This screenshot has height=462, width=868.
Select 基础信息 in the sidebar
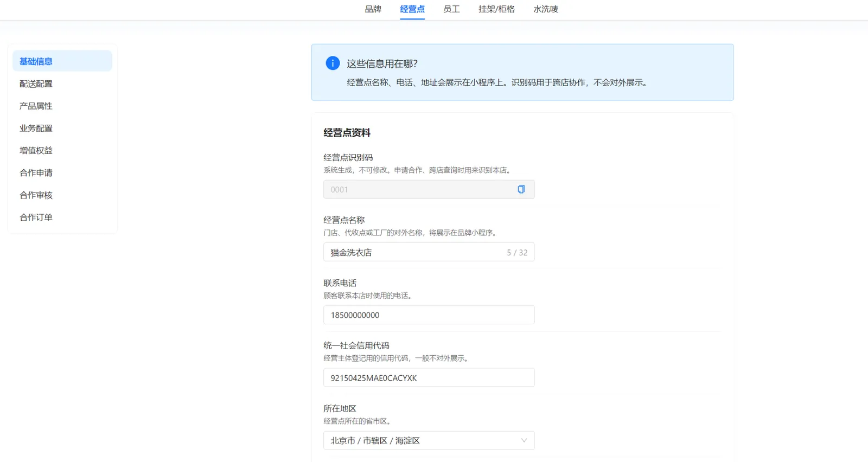coord(62,61)
